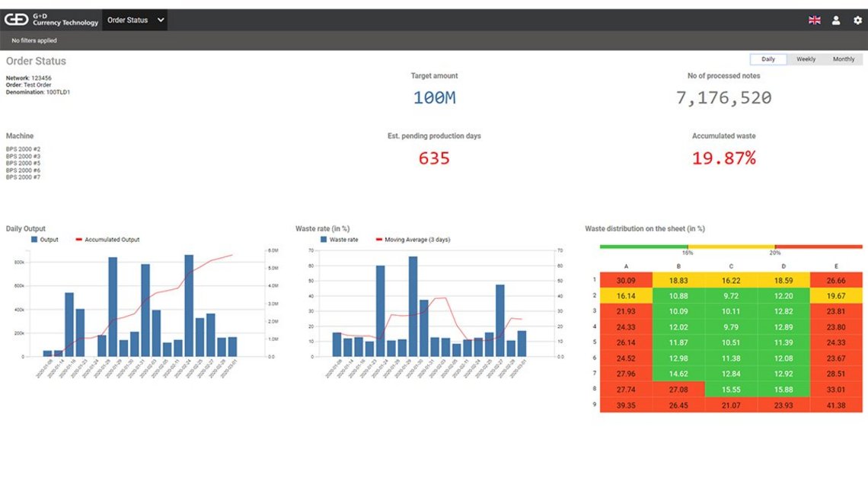868x487 pixels.
Task: Toggle the blue Waste rate legend marker
Action: coord(325,240)
